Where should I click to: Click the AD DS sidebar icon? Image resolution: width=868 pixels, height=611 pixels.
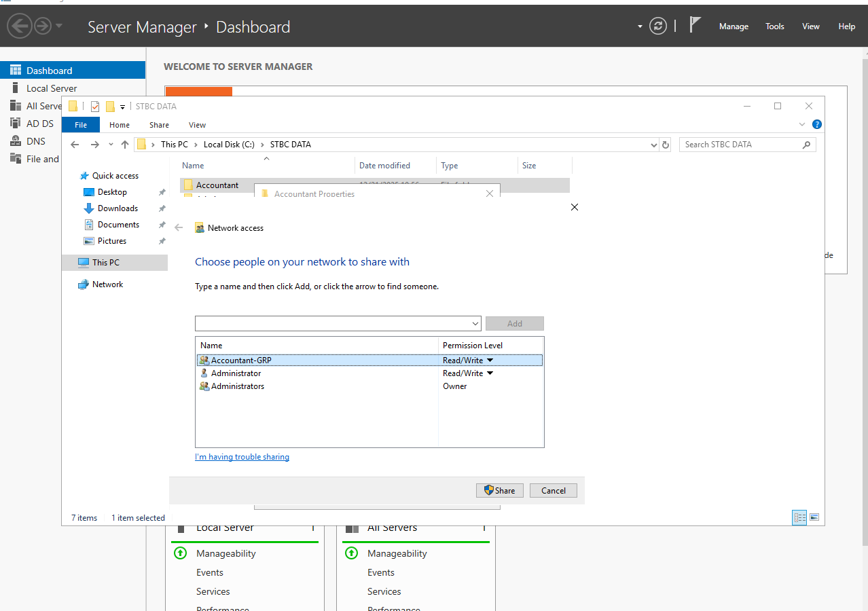[15, 124]
